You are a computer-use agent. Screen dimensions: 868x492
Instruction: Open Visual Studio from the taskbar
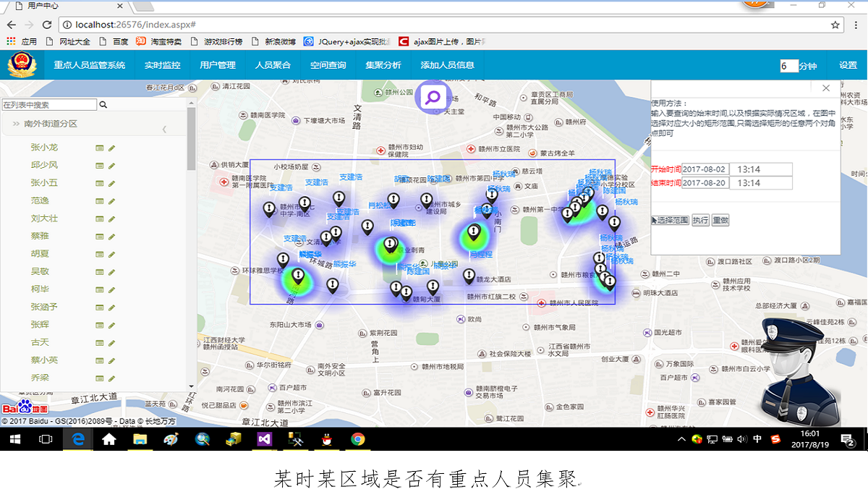click(x=263, y=439)
